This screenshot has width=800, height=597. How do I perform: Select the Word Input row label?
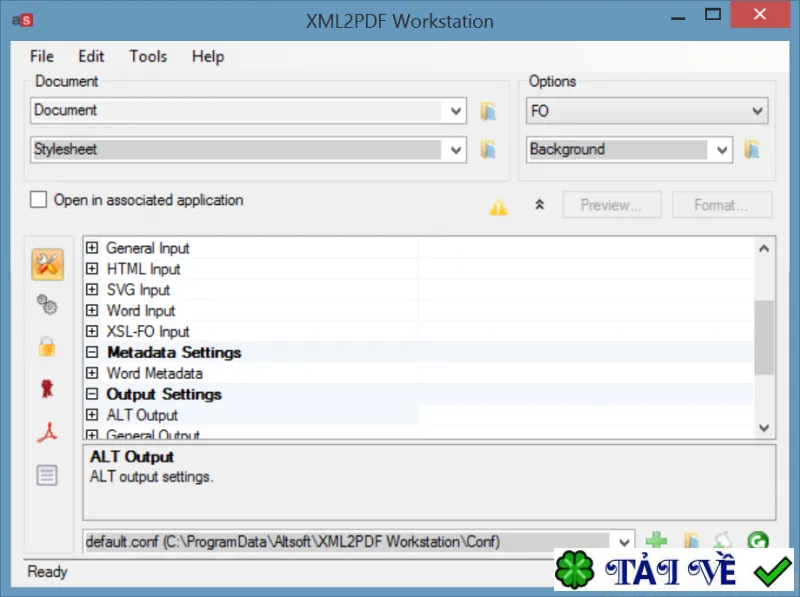point(141,310)
